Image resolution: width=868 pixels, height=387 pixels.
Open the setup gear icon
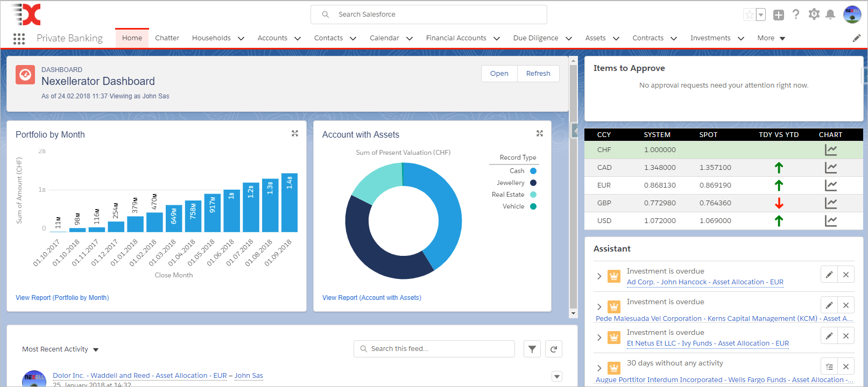tap(814, 15)
